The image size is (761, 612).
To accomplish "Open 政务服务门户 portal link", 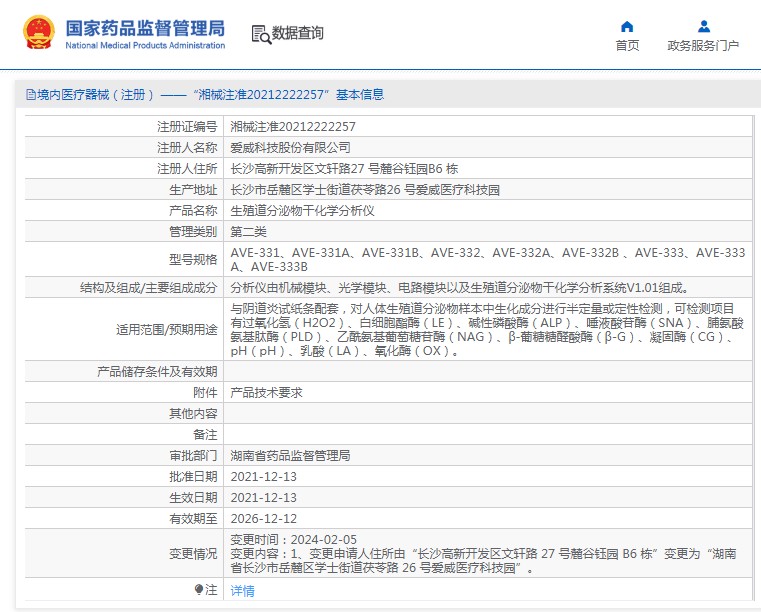I will 703,46.
